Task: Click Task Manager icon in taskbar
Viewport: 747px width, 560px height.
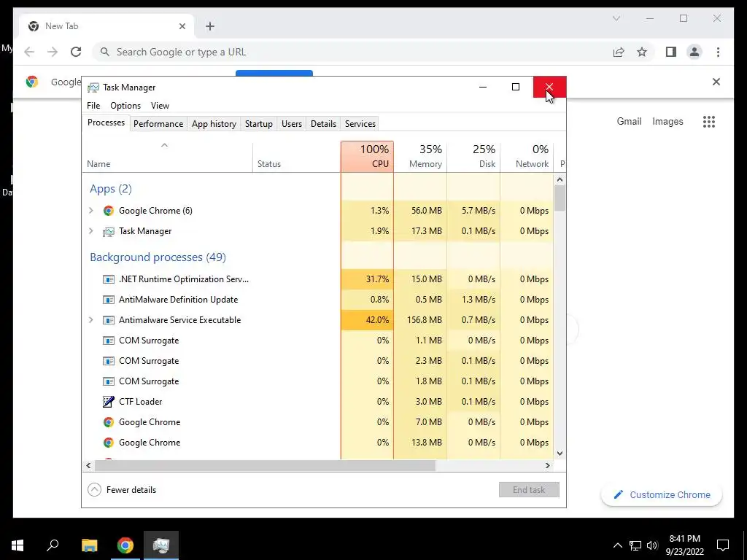Action: click(161, 545)
